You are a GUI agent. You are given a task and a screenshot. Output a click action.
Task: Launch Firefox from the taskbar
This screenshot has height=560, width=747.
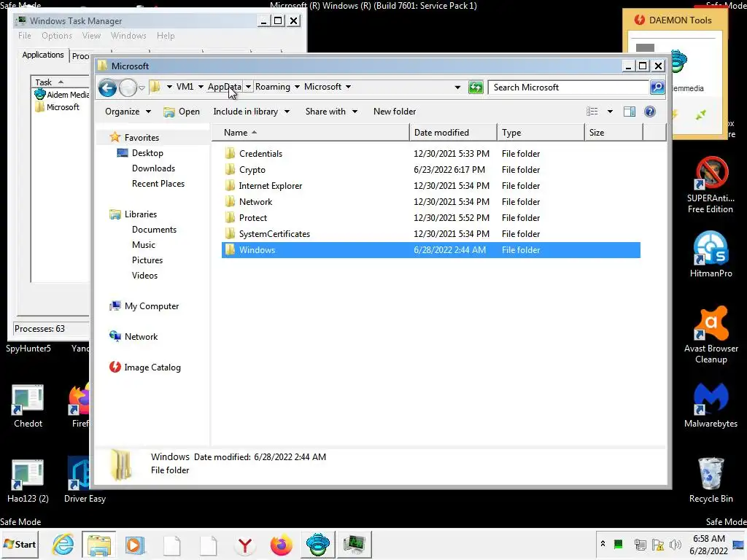[281, 545]
